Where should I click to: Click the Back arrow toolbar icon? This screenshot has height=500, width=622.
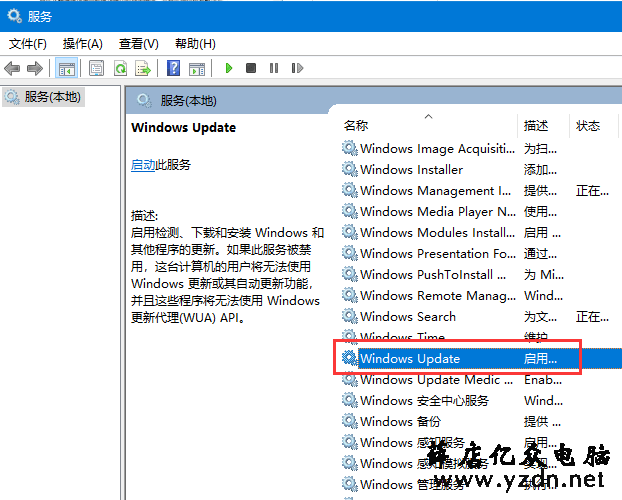coord(12,68)
